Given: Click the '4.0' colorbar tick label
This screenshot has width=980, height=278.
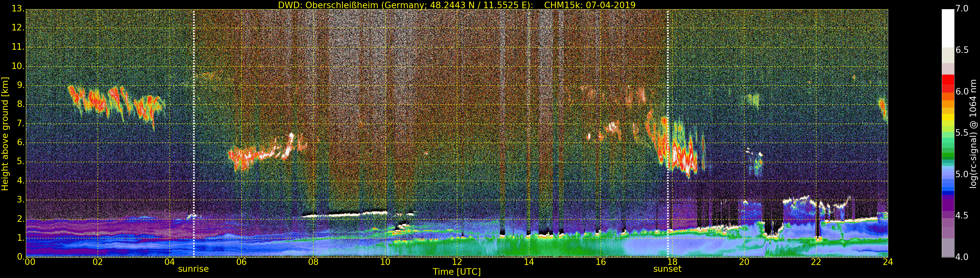Looking at the screenshot, I should pos(962,257).
